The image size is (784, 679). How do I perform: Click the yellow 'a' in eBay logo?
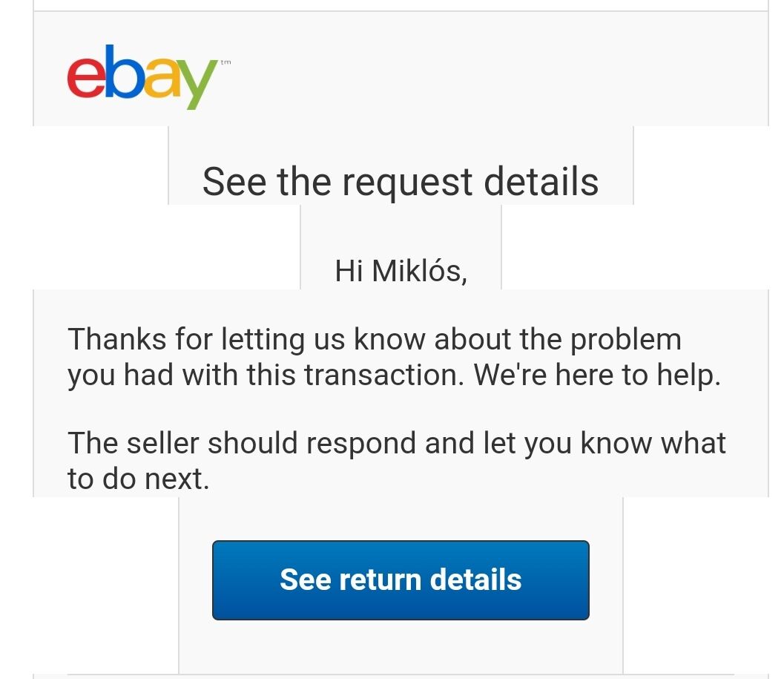tap(162, 78)
